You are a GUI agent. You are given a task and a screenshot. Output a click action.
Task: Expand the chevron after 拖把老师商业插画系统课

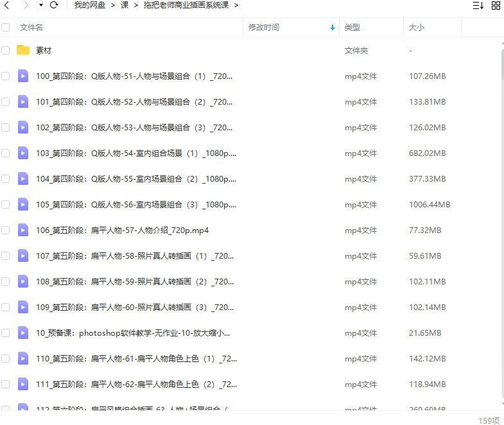point(236,5)
